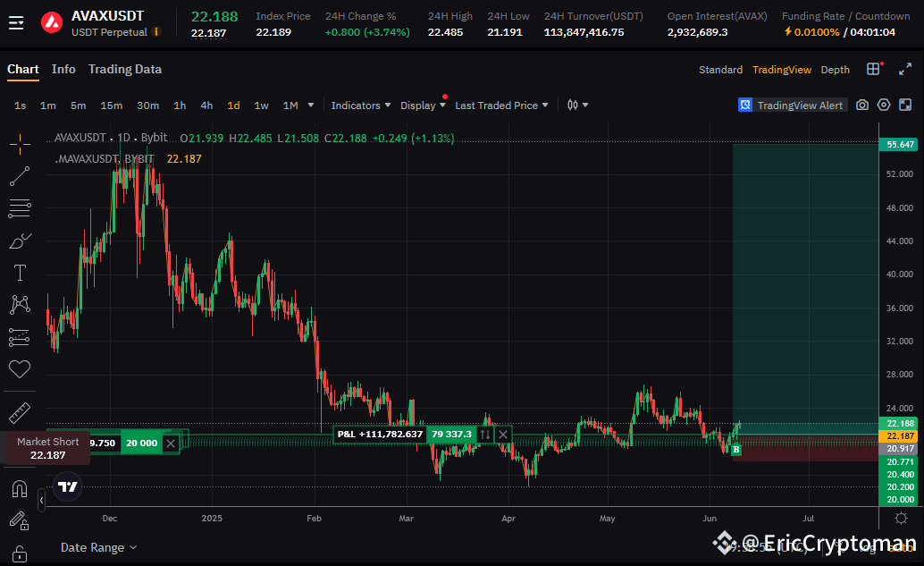Viewport: 924px width, 566px height.
Task: Click the Market Short 22.187 button
Action: point(47,448)
